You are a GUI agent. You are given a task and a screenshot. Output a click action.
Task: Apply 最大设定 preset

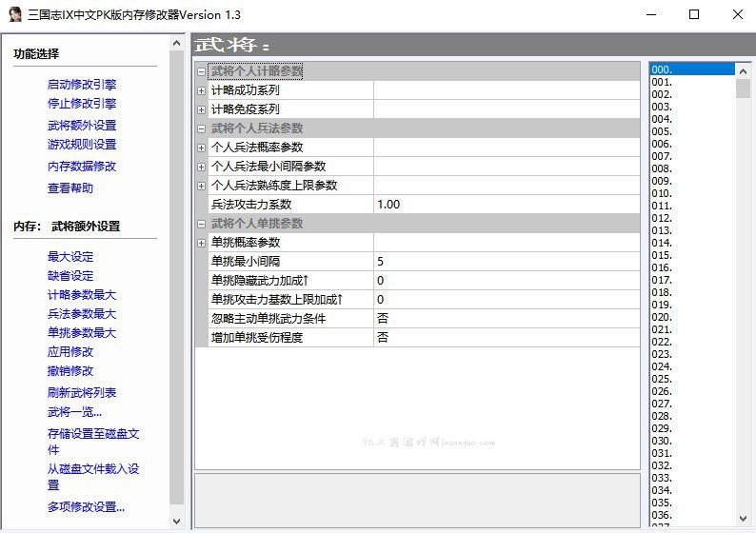pyautogui.click(x=70, y=256)
